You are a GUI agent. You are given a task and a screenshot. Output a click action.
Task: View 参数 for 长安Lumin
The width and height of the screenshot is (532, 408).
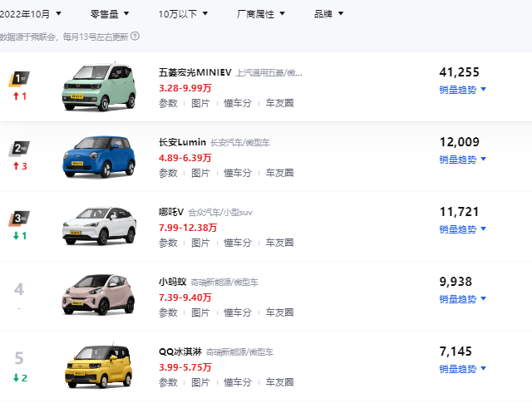click(168, 173)
